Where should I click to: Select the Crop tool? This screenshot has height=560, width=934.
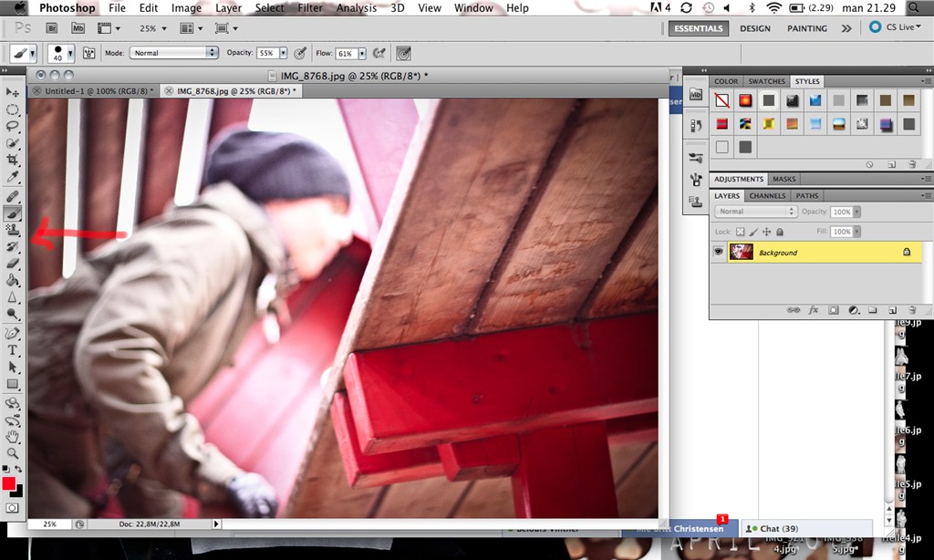click(13, 160)
